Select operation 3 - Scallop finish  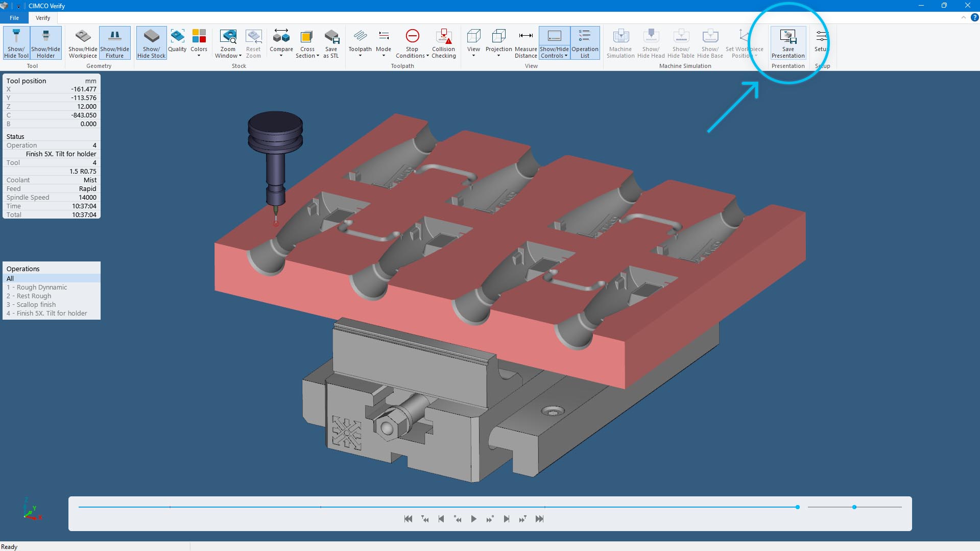[x=52, y=304]
